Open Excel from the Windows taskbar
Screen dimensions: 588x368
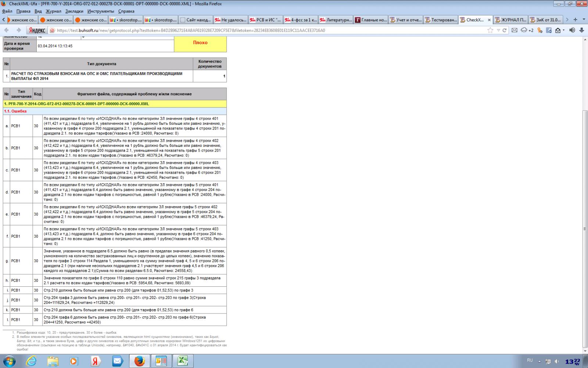[x=183, y=361]
